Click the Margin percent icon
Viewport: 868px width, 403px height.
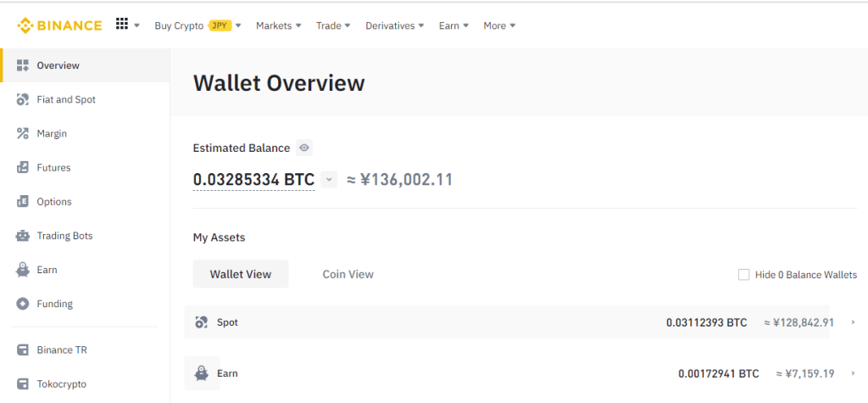coord(23,134)
